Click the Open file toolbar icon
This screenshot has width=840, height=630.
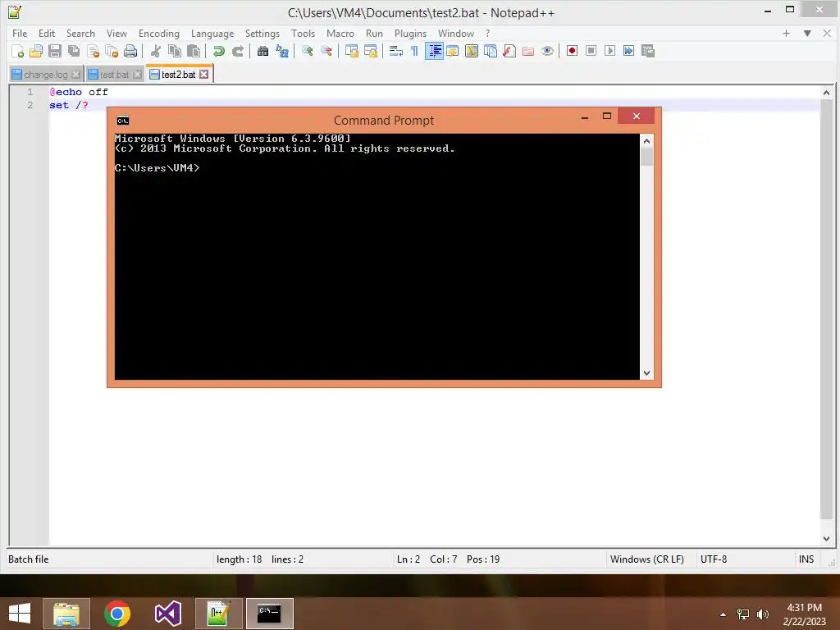[36, 51]
